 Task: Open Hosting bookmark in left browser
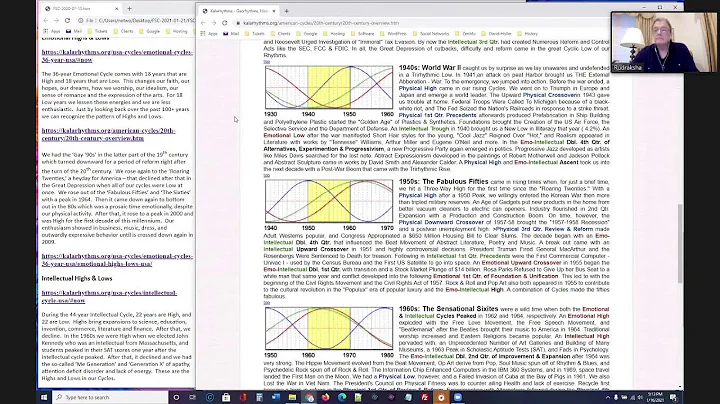(x=176, y=31)
